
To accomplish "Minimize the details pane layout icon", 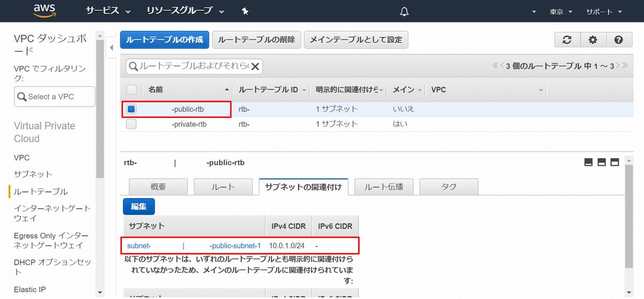I will (589, 162).
